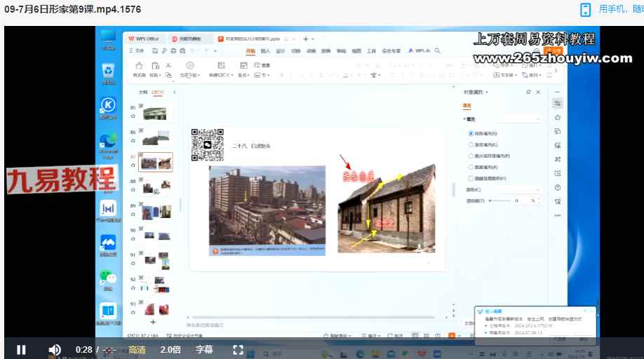Click the more options dots in right sidebar
This screenshot has height=359, width=644.
pyautogui.click(x=557, y=215)
